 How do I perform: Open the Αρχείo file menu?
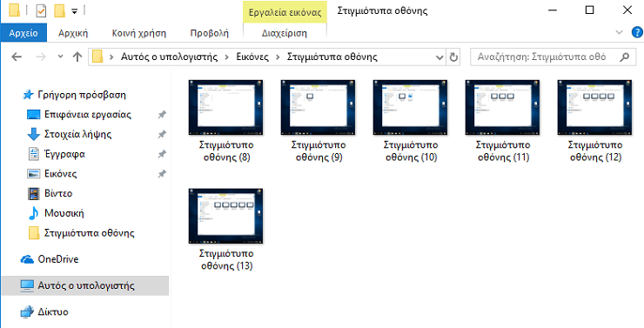pos(23,33)
